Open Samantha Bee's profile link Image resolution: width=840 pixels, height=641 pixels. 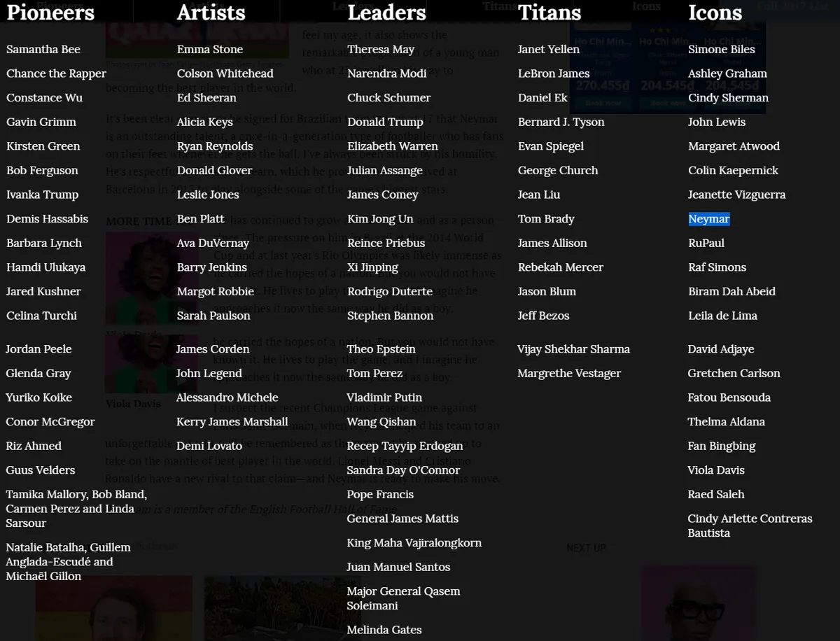pyautogui.click(x=43, y=49)
